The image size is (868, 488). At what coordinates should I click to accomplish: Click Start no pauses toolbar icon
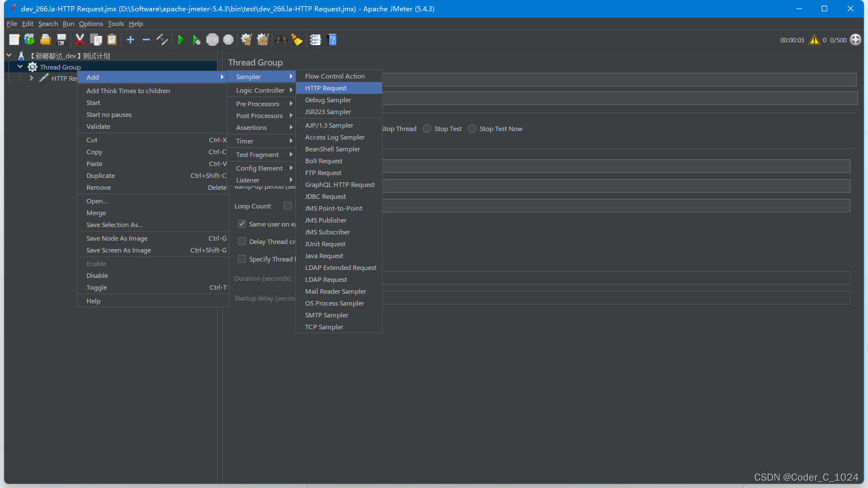pyautogui.click(x=196, y=40)
